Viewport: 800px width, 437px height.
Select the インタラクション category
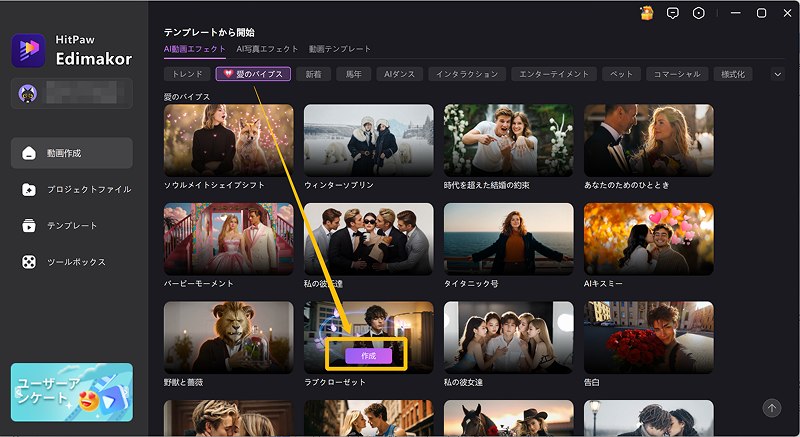467,74
